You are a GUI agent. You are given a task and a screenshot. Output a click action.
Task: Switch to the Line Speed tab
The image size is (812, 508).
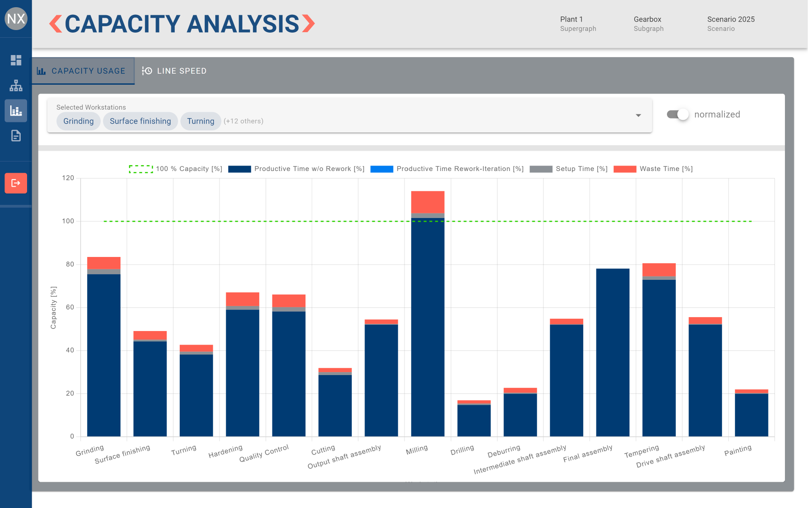175,71
